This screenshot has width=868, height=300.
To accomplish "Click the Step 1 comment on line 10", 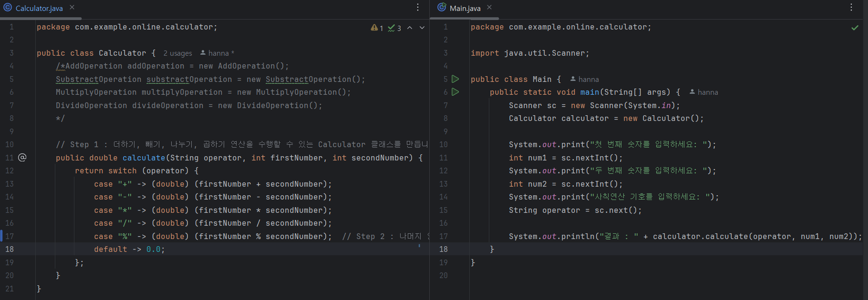I will tap(242, 145).
